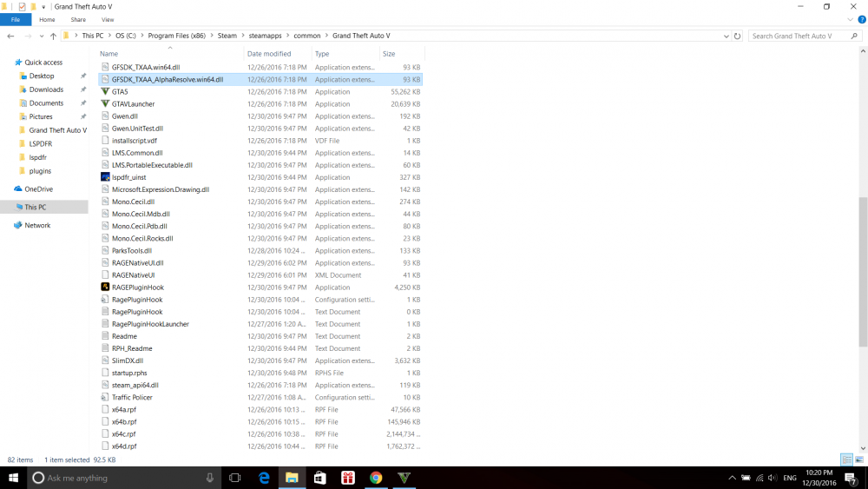Select the Readme text document icon

tap(105, 335)
